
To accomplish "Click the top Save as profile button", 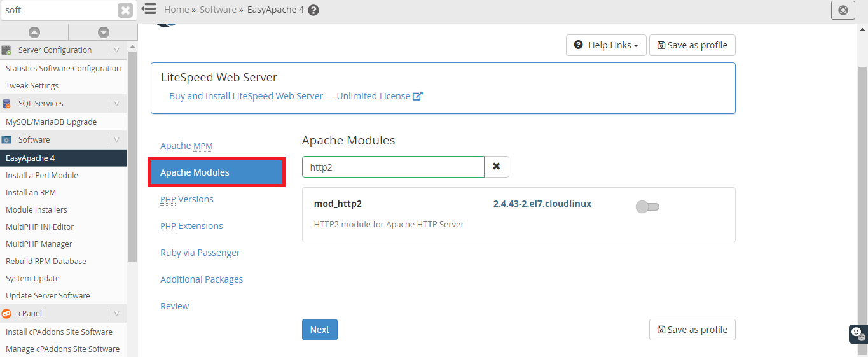I will click(x=692, y=45).
